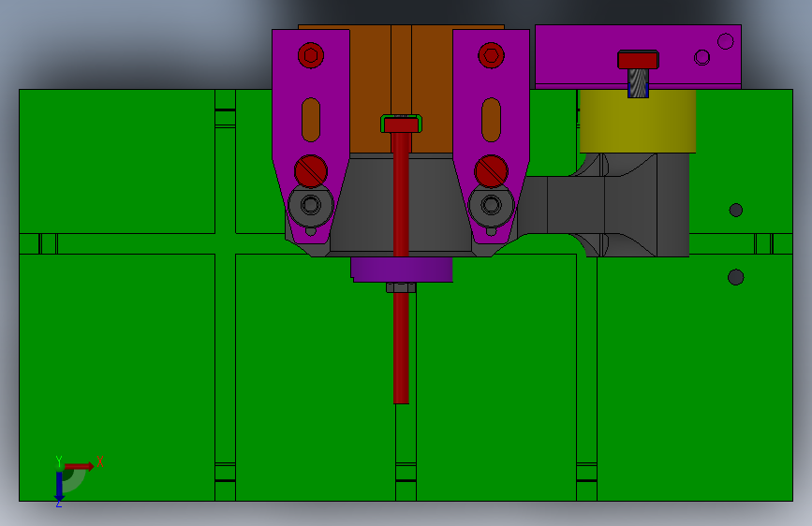This screenshot has width=812, height=526.
Task: Select the grey round bushing under left bracket
Action: click(x=311, y=206)
